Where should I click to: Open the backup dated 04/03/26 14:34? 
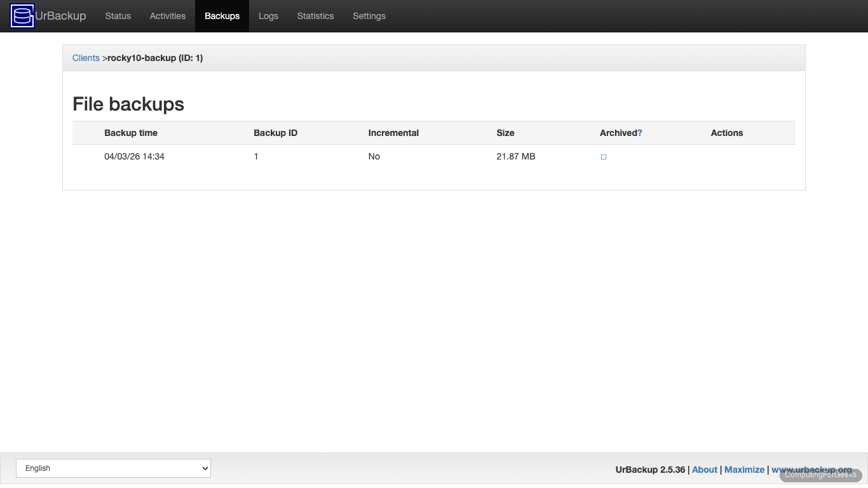tap(134, 156)
